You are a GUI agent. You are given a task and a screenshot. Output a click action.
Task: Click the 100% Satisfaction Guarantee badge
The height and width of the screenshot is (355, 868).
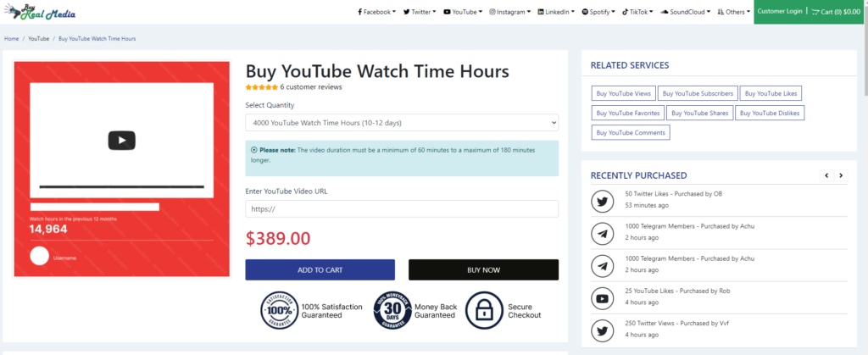(x=280, y=310)
